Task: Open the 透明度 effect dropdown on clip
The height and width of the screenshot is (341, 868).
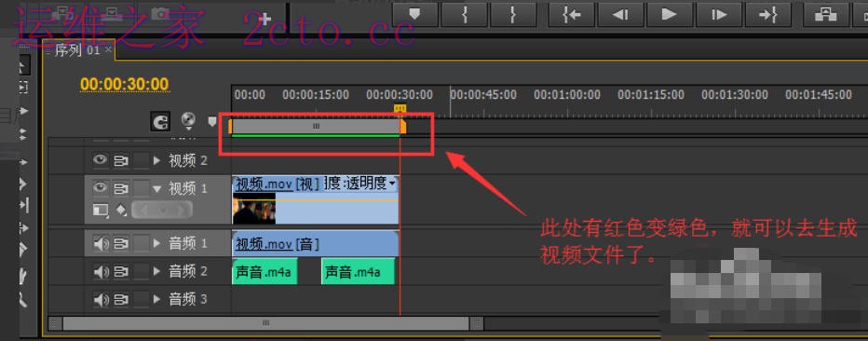Action: pyautogui.click(x=392, y=184)
